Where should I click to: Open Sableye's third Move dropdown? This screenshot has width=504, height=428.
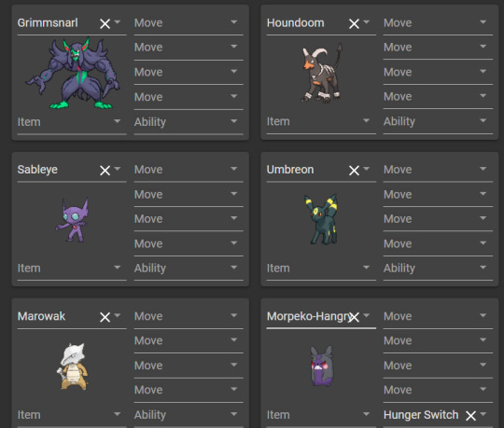coord(189,219)
